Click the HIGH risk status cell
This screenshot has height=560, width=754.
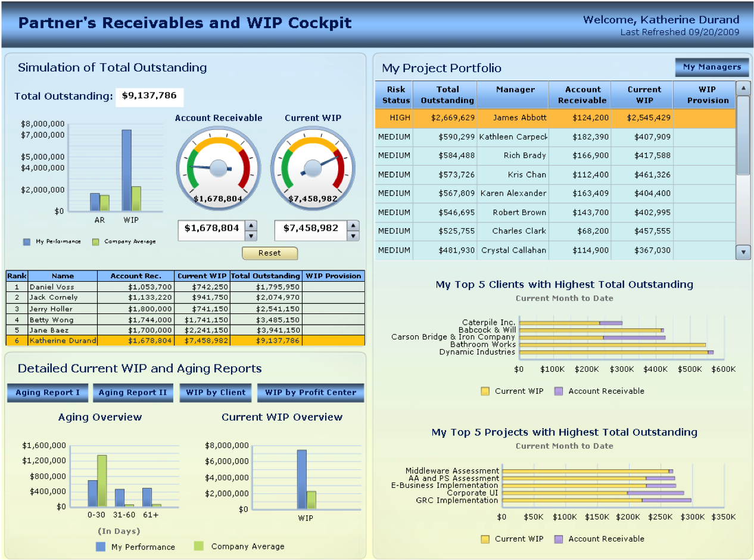pos(395,118)
